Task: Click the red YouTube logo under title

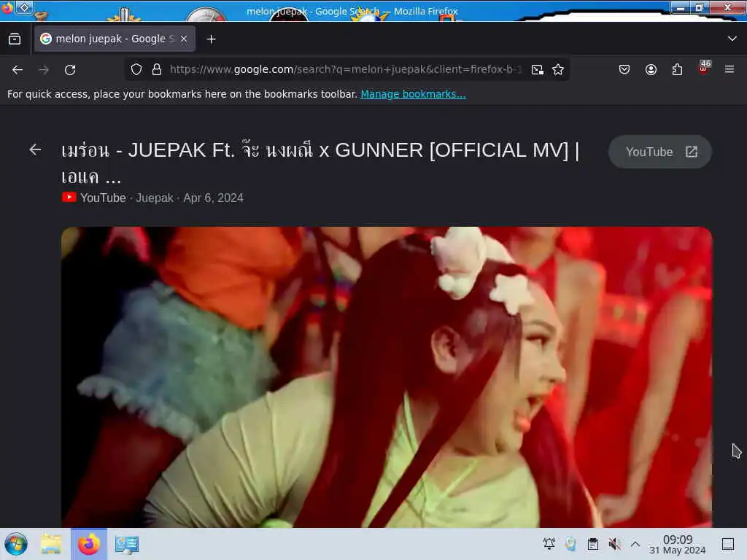Action: (69, 197)
